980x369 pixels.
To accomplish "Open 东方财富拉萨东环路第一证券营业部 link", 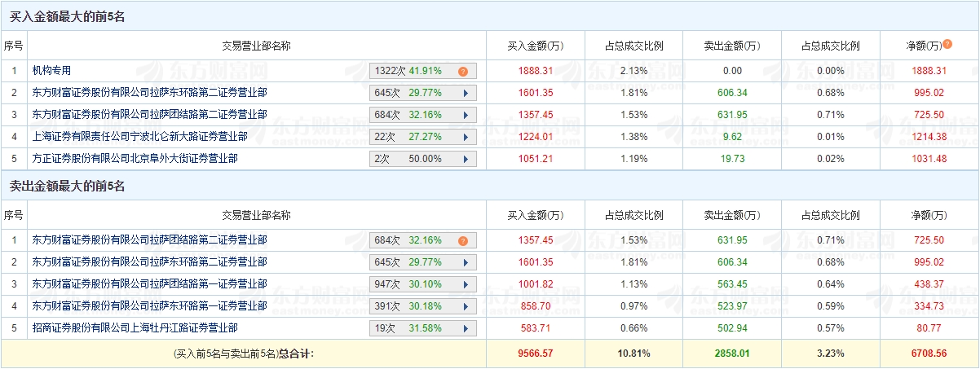I will (149, 306).
